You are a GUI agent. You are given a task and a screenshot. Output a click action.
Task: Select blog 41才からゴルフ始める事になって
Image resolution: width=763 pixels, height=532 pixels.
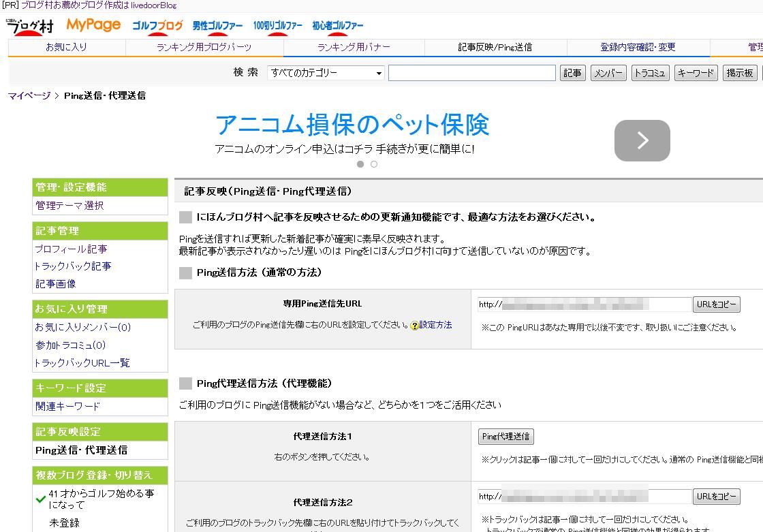point(102,499)
